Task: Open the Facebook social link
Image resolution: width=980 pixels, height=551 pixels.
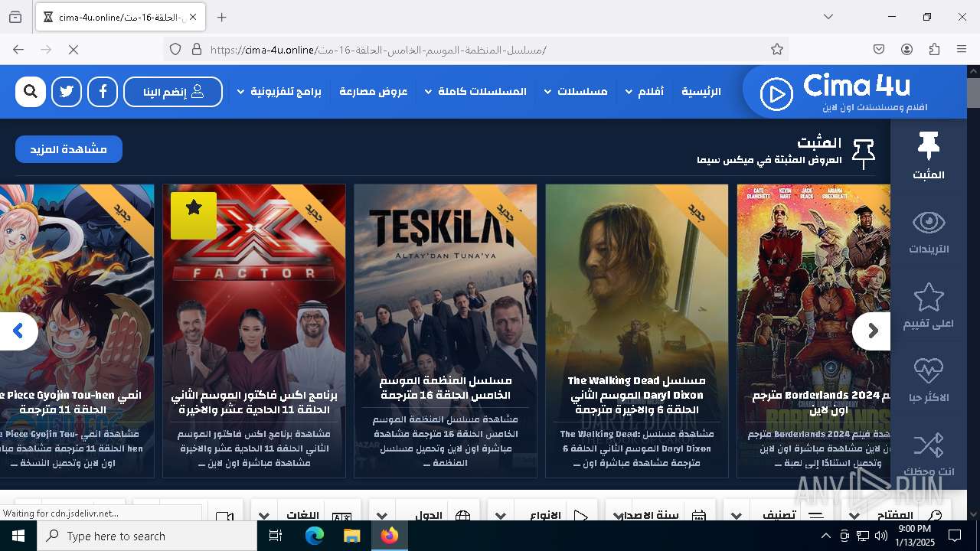Action: point(103,92)
